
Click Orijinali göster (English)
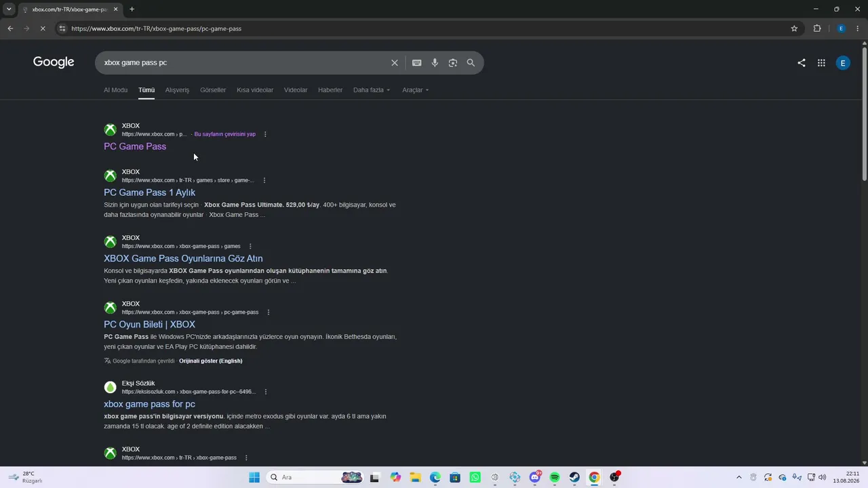point(210,361)
